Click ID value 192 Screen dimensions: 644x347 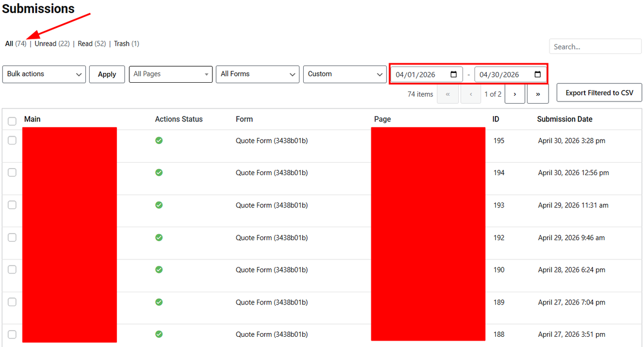pyautogui.click(x=499, y=237)
